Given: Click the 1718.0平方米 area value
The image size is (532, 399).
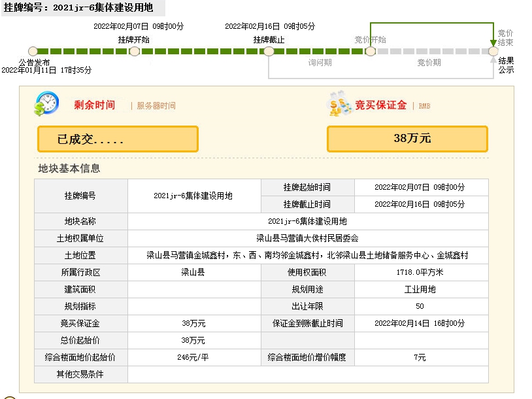Looking at the screenshot, I should tap(420, 272).
